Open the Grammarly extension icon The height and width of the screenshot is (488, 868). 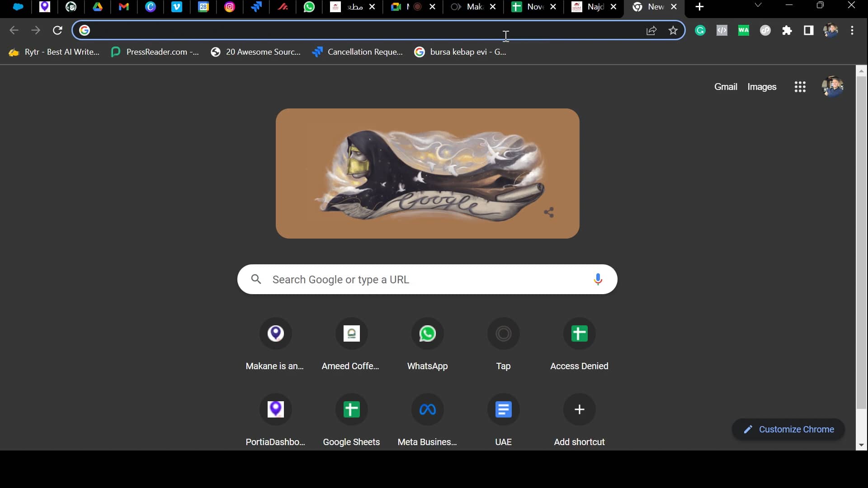[x=700, y=30]
